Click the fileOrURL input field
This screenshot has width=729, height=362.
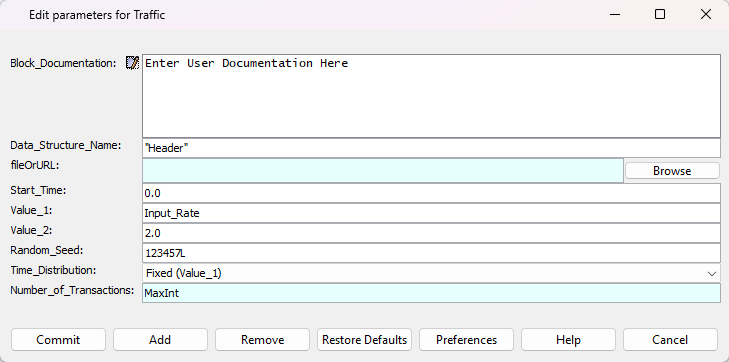coord(383,171)
